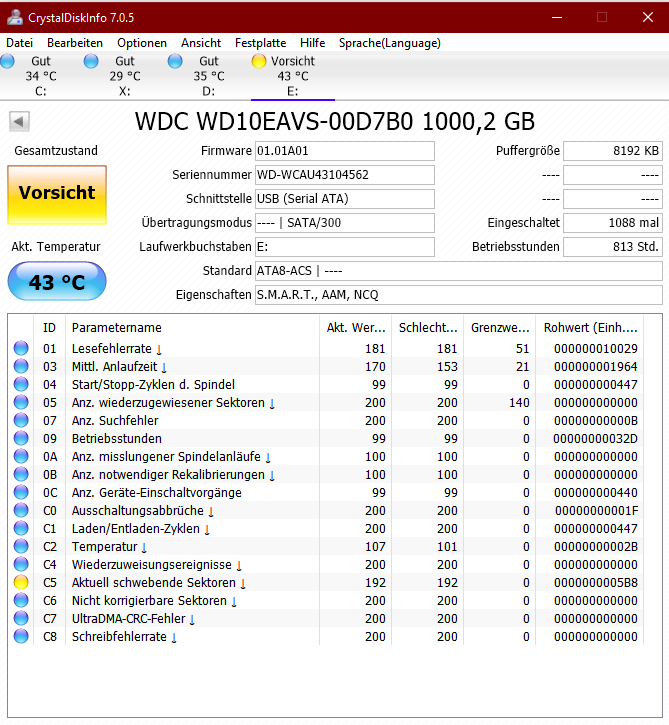Viewport: 669px width, 725px height.
Task: Click status icon of Start/Stopp-Zyklen row
Action: (21, 384)
